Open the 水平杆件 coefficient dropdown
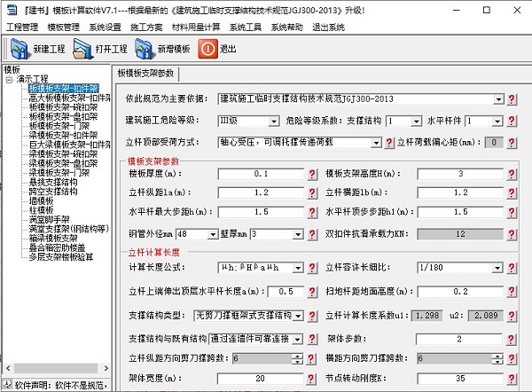Viewport: 532px width, 392px height. pyautogui.click(x=497, y=122)
